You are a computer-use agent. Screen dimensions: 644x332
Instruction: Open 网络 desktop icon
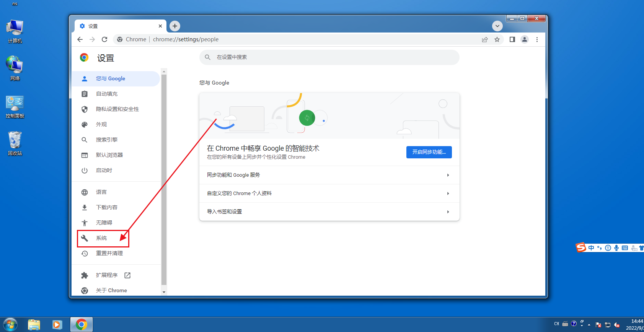click(x=15, y=68)
